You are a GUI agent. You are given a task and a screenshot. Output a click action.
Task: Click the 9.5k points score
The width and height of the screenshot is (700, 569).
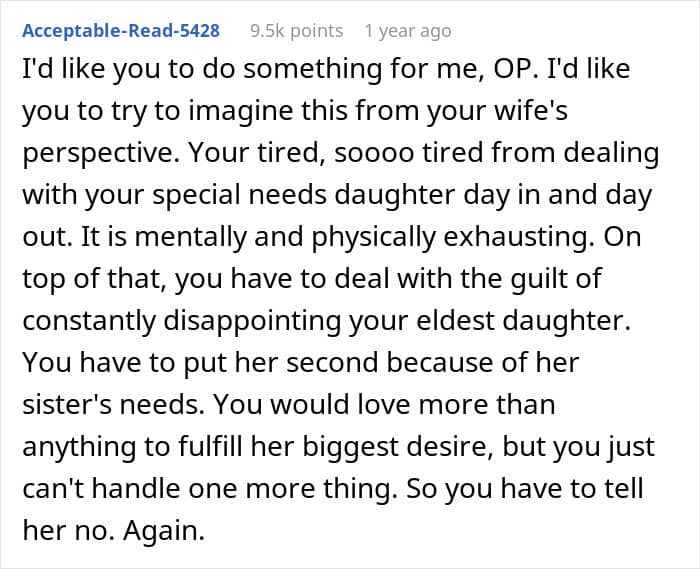coord(297,31)
